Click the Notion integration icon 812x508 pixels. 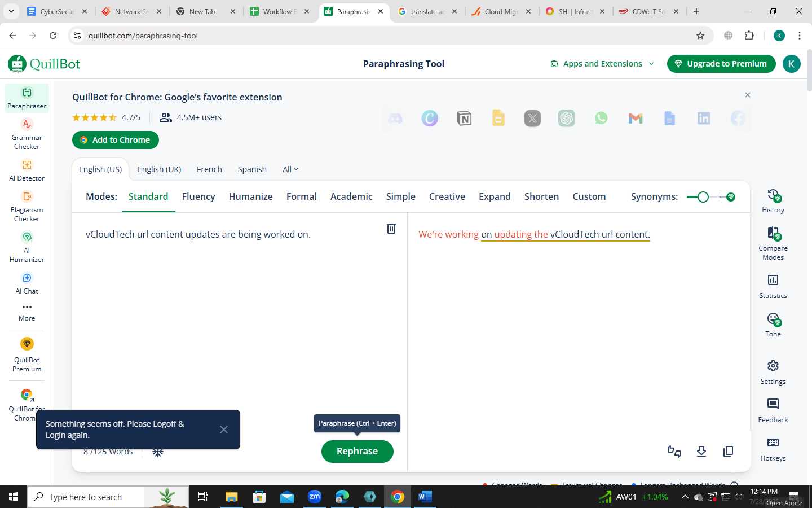point(464,119)
